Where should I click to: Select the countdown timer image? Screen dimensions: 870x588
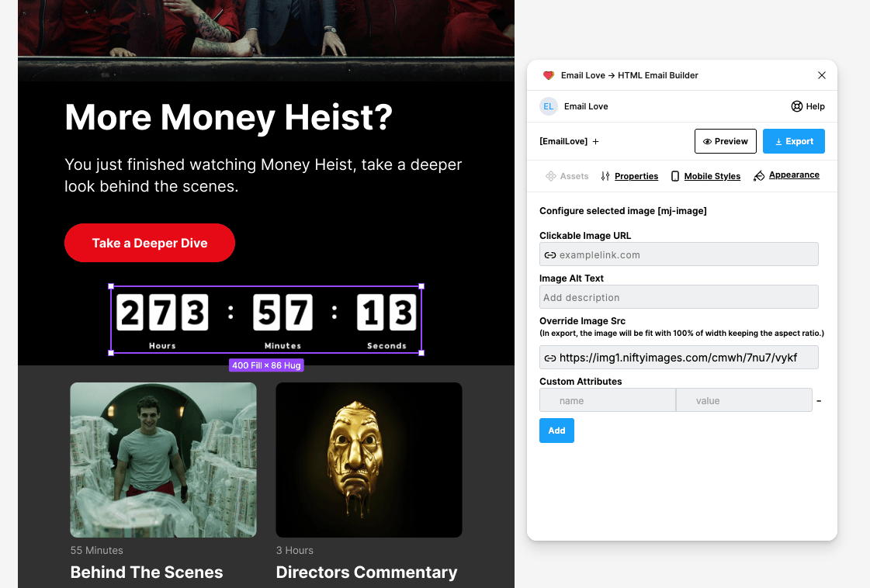coord(266,320)
